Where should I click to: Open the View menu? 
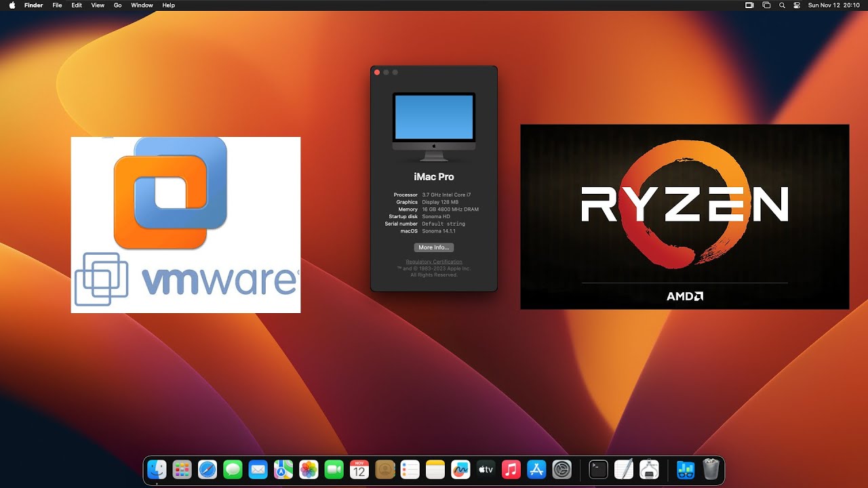(x=98, y=5)
